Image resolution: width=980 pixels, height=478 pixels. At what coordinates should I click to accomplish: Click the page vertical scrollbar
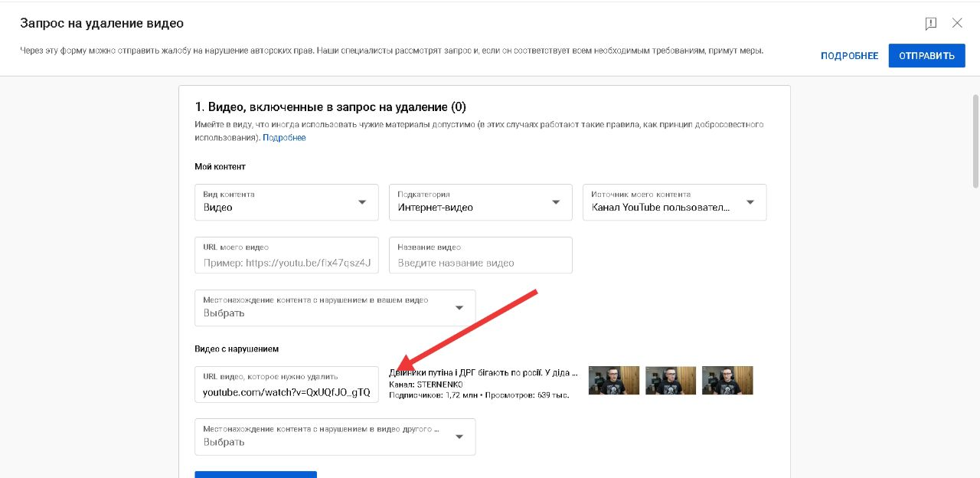point(975,141)
